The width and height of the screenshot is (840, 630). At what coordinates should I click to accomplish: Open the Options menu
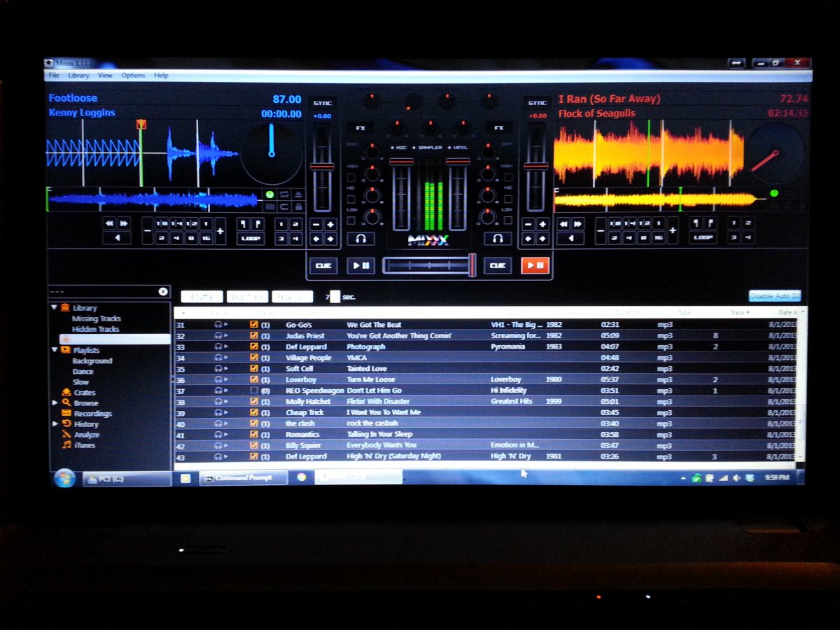pyautogui.click(x=133, y=76)
